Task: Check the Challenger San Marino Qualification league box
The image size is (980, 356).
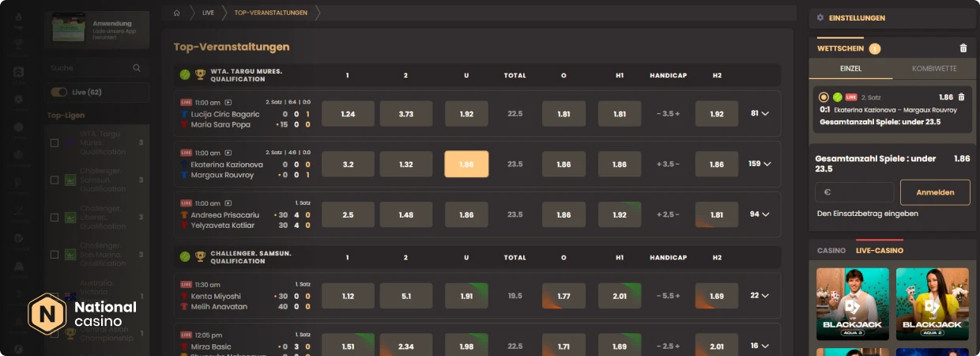Action: (x=55, y=254)
